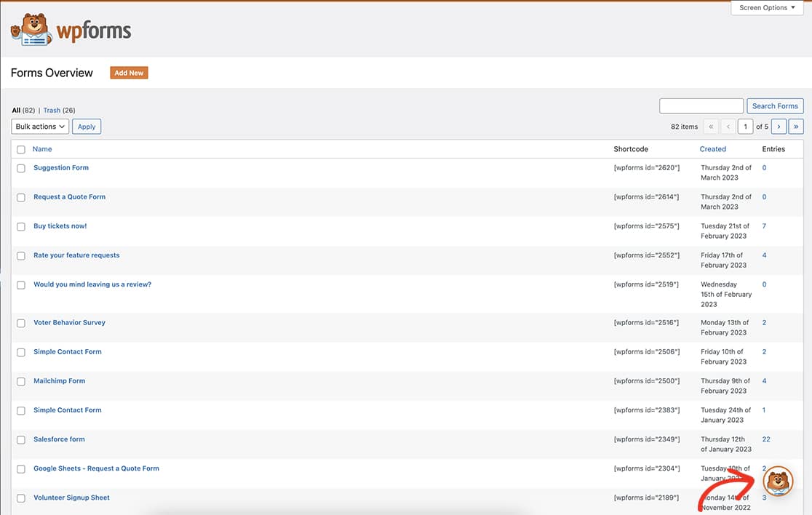Click the Entries column header
The width and height of the screenshot is (812, 515).
(773, 149)
